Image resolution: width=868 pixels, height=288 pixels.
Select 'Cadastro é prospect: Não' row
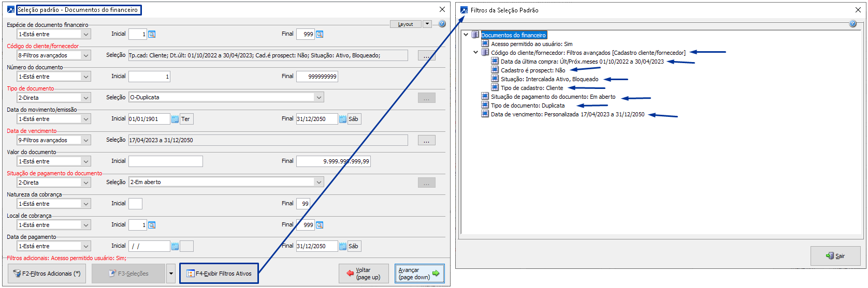[x=533, y=70]
